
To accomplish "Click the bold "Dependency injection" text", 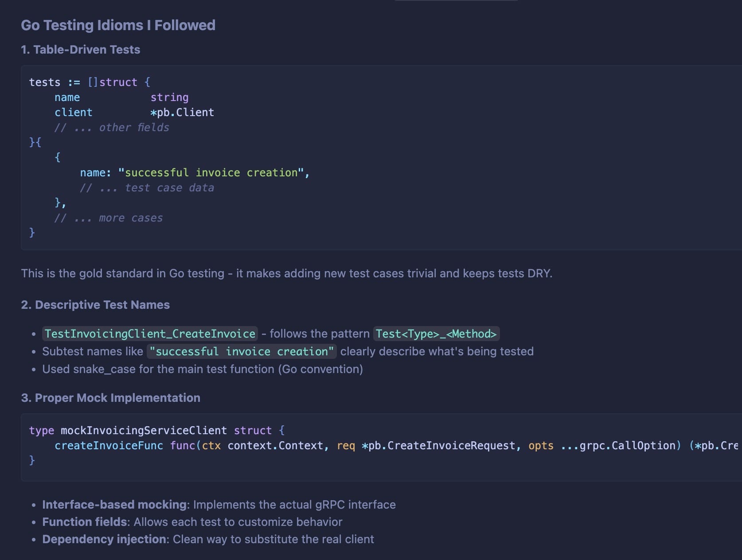I will [x=105, y=539].
